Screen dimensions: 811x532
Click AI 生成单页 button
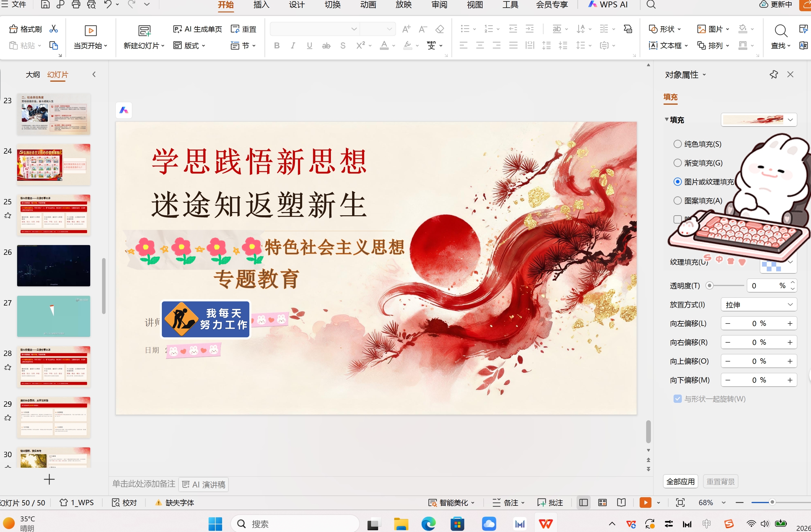198,29
